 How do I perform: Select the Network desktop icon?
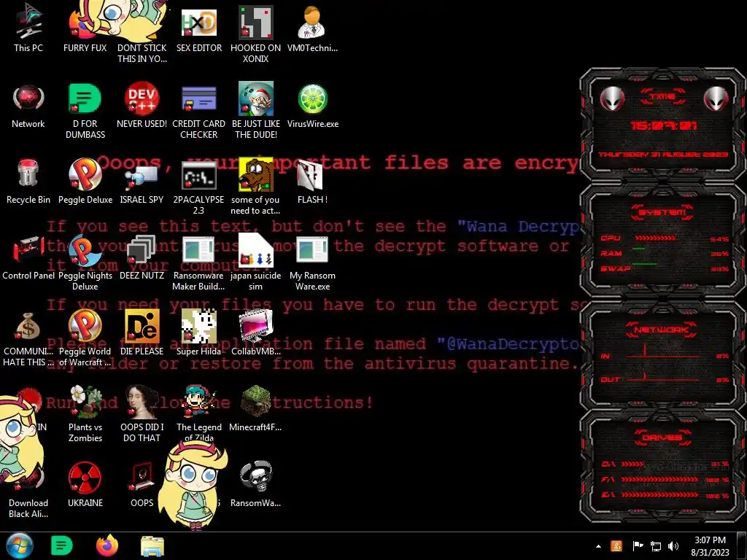28,105
